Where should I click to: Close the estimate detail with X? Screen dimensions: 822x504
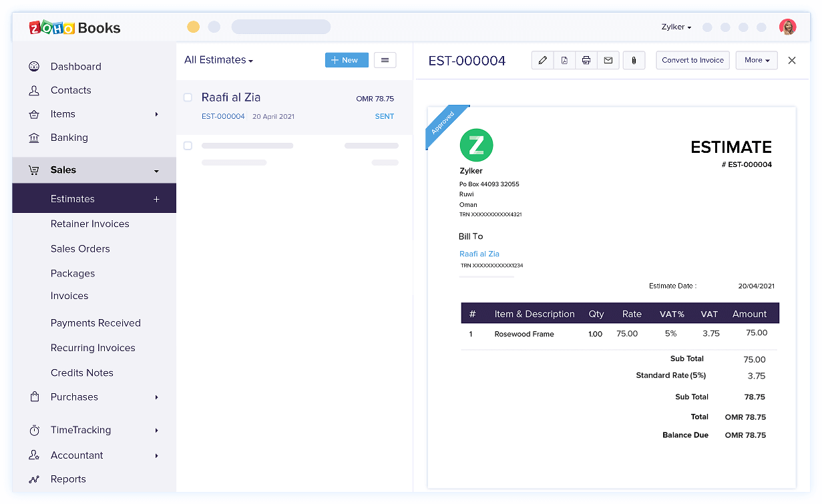click(x=792, y=60)
